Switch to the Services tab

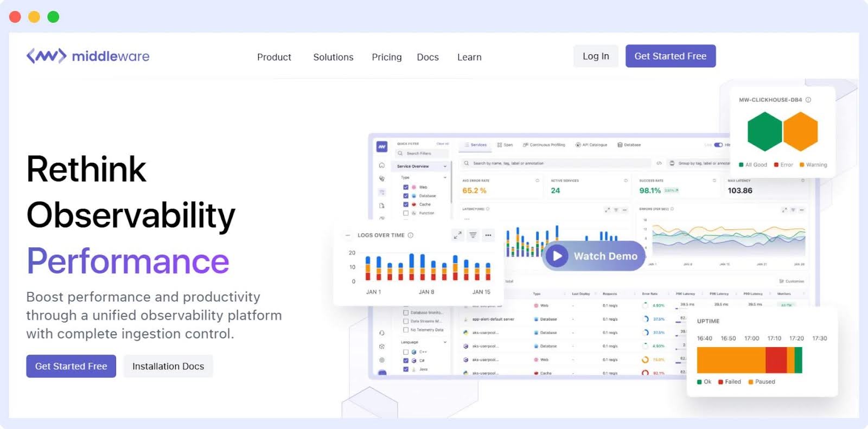(x=475, y=145)
